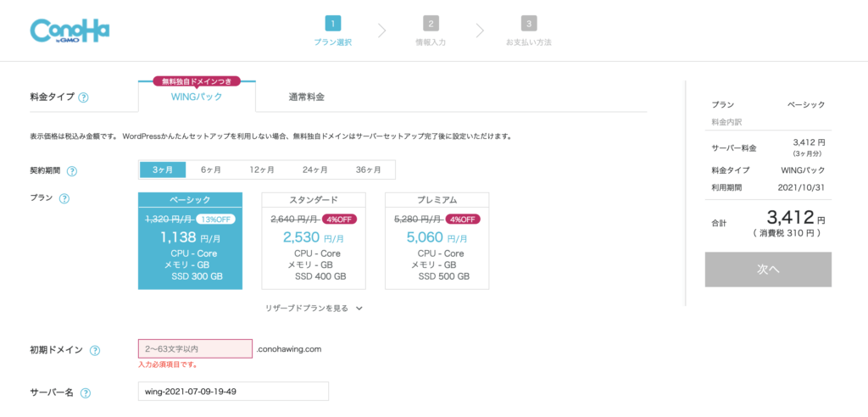Viewport: 868px width, 417px height.
Task: Open help icon next to 料金タイプ
Action: (x=83, y=98)
